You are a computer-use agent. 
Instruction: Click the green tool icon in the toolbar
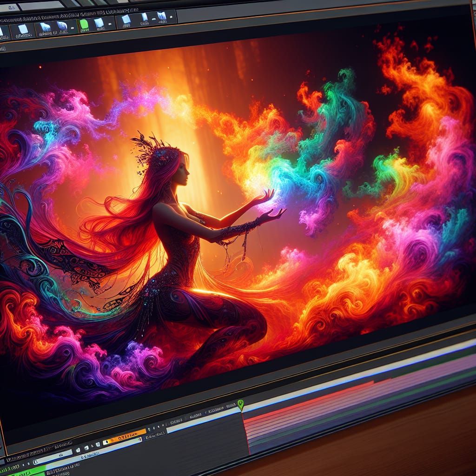(84, 24)
